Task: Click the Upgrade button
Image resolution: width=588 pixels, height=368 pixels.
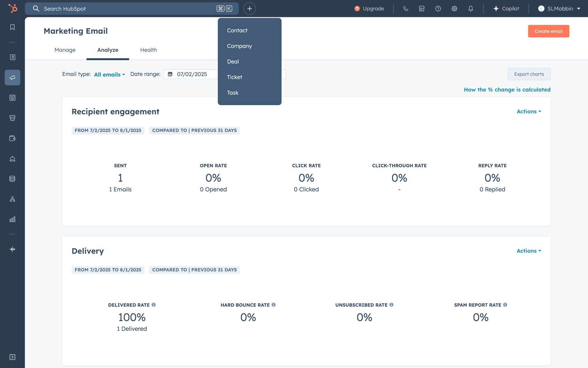Action: (x=369, y=9)
